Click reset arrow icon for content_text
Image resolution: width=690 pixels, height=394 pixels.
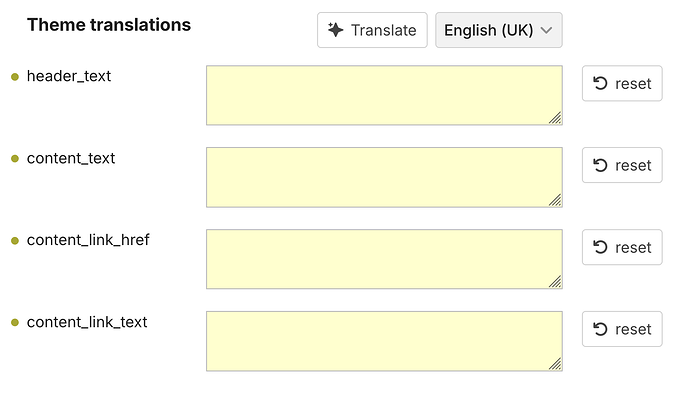pyautogui.click(x=600, y=165)
